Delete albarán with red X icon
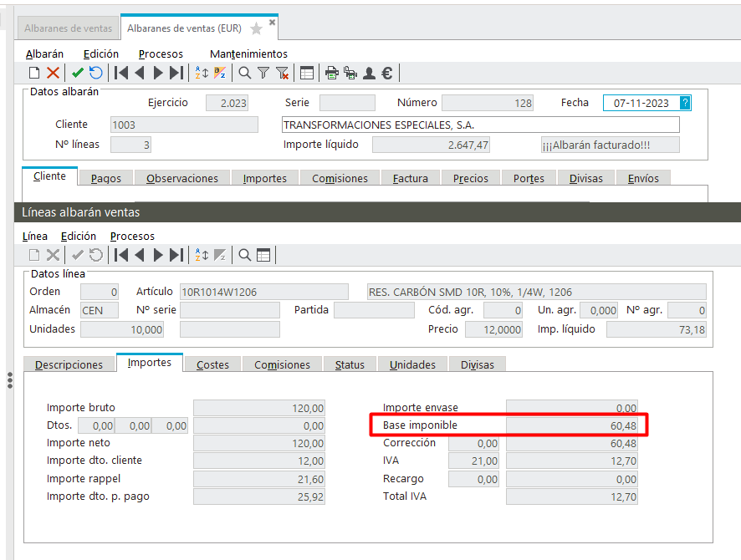Image resolution: width=741 pixels, height=560 pixels. pos(53,73)
